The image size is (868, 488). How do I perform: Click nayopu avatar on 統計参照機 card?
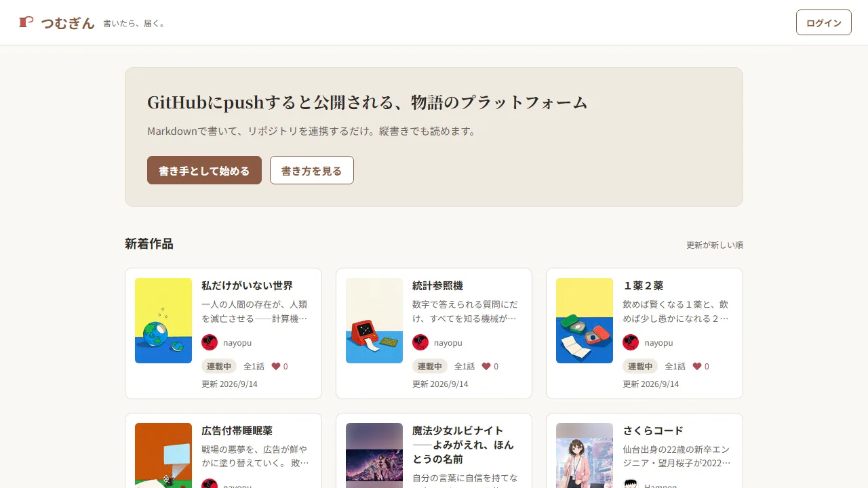coord(420,342)
